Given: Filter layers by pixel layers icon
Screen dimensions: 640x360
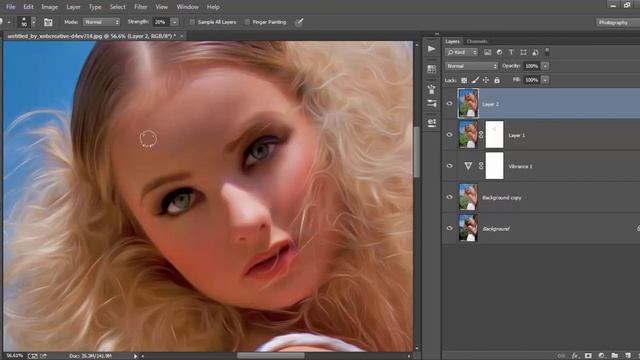Looking at the screenshot, I should (487, 52).
